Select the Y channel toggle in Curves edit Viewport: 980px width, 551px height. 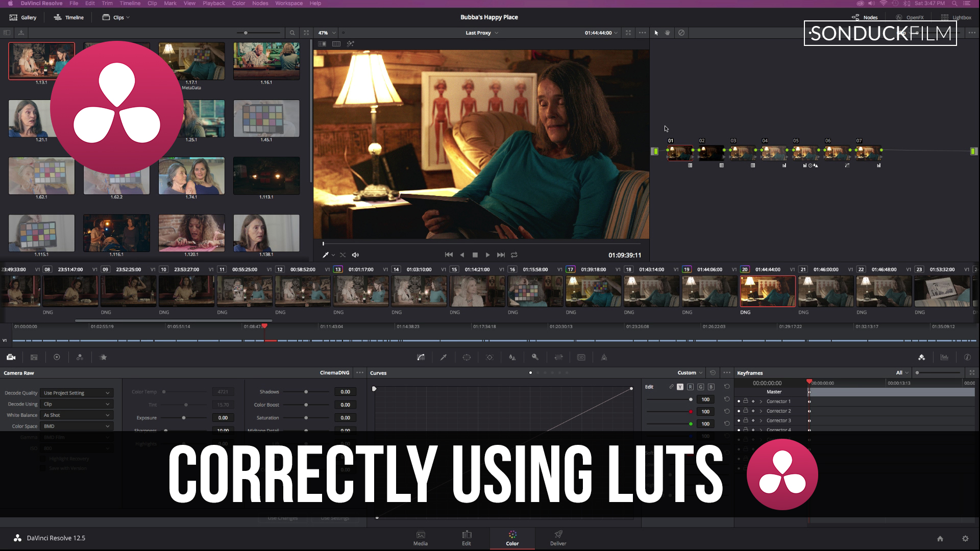pos(679,387)
